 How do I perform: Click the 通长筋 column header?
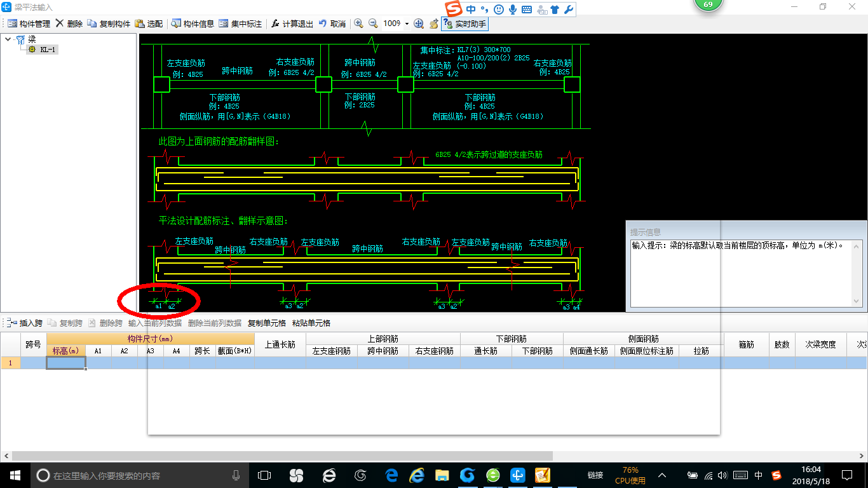(486, 351)
